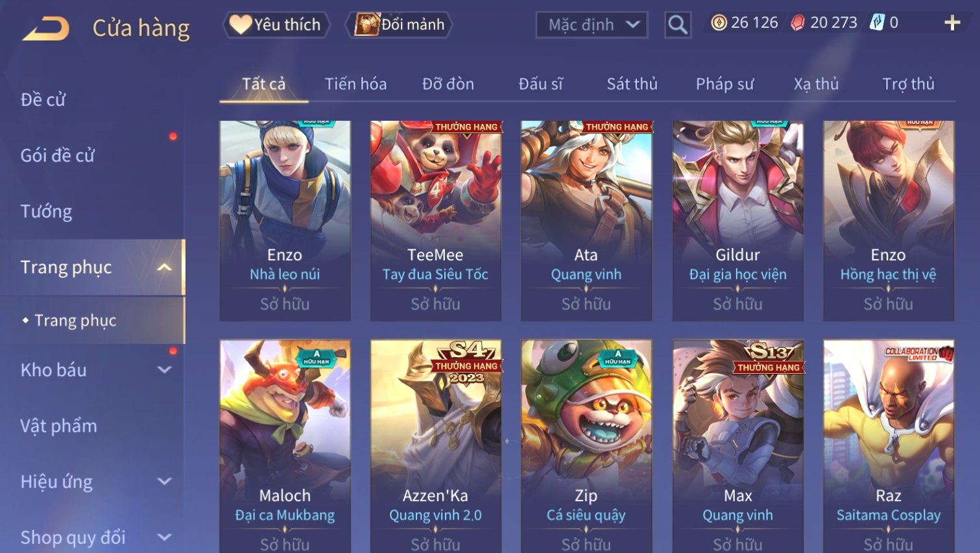Switch to the Sát thủ tab

coord(632,84)
